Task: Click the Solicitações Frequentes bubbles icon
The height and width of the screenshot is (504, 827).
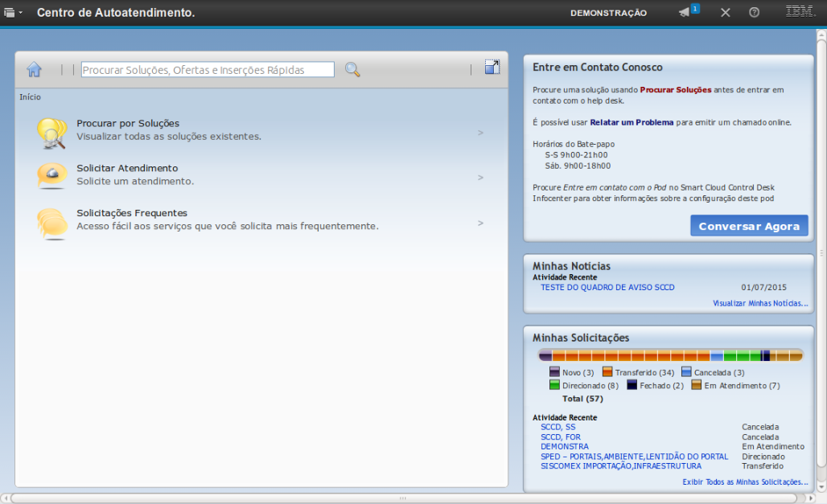Action: [51, 222]
